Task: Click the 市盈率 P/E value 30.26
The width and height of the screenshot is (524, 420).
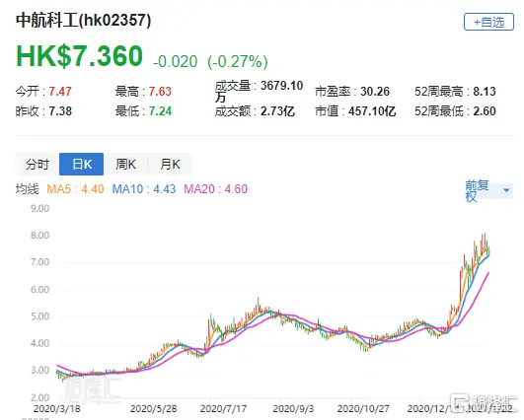Action: pyautogui.click(x=375, y=91)
